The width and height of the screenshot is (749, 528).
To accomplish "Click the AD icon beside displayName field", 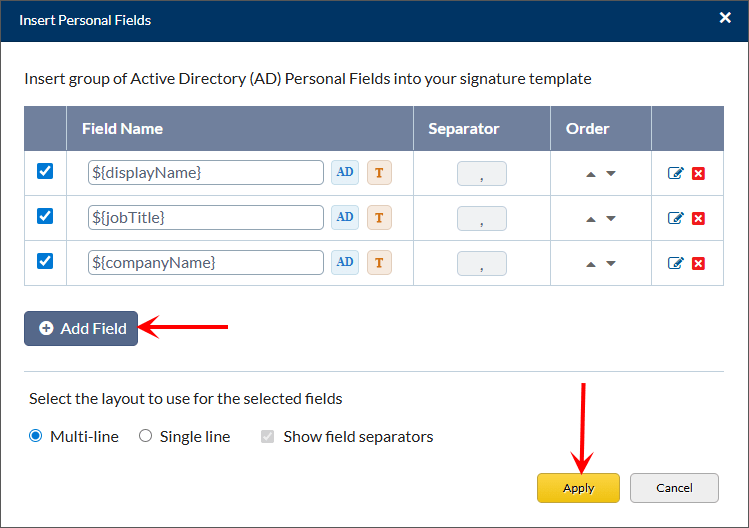I will click(x=344, y=172).
